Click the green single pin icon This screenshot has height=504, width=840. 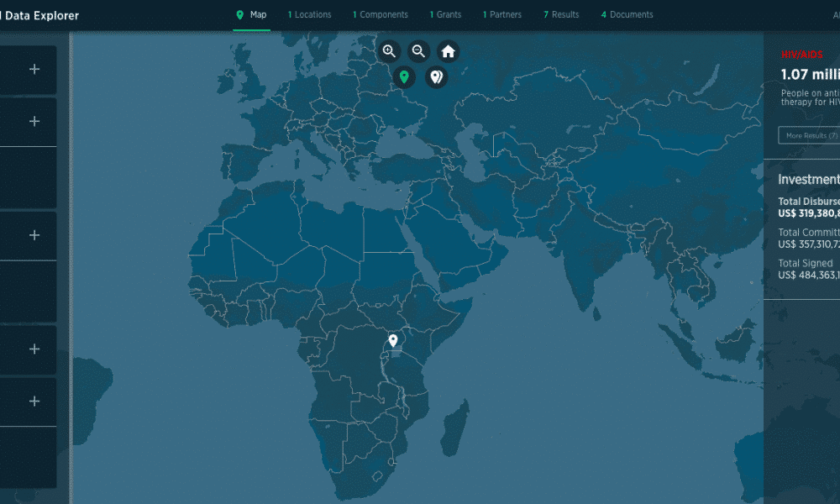pyautogui.click(x=404, y=77)
